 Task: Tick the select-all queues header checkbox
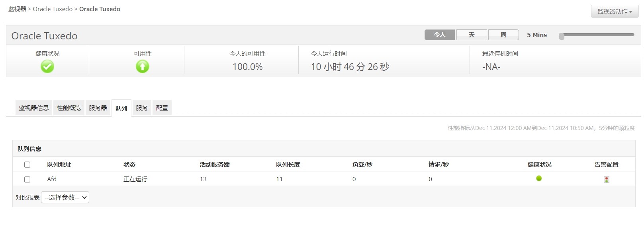point(27,165)
